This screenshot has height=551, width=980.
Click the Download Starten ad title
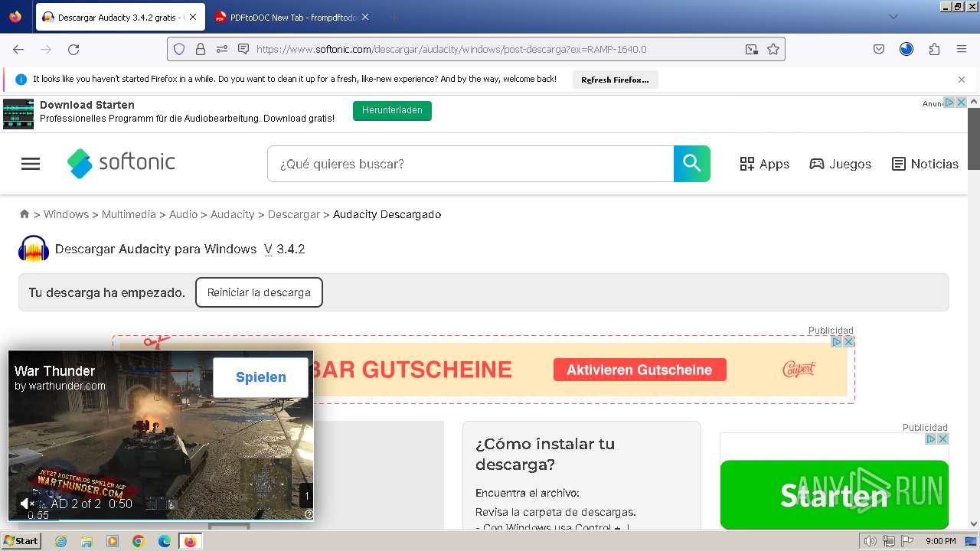coord(87,105)
